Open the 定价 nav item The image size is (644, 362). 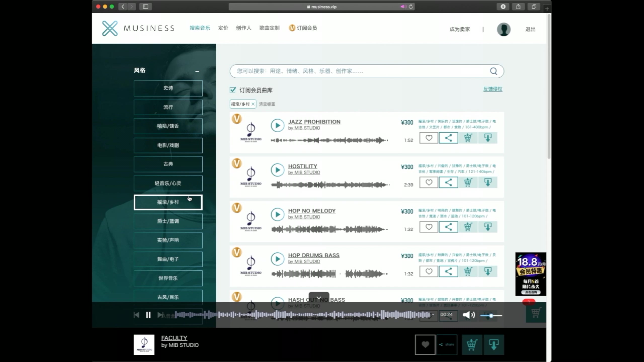coord(223,28)
